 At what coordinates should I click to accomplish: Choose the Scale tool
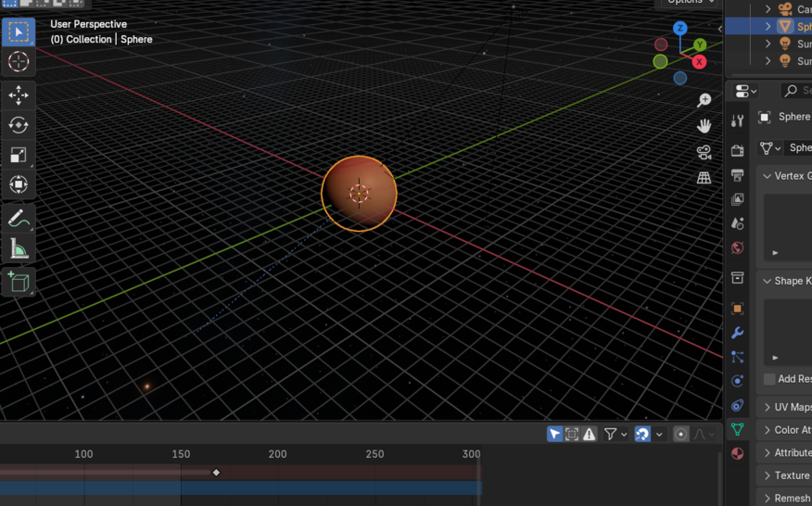click(19, 155)
